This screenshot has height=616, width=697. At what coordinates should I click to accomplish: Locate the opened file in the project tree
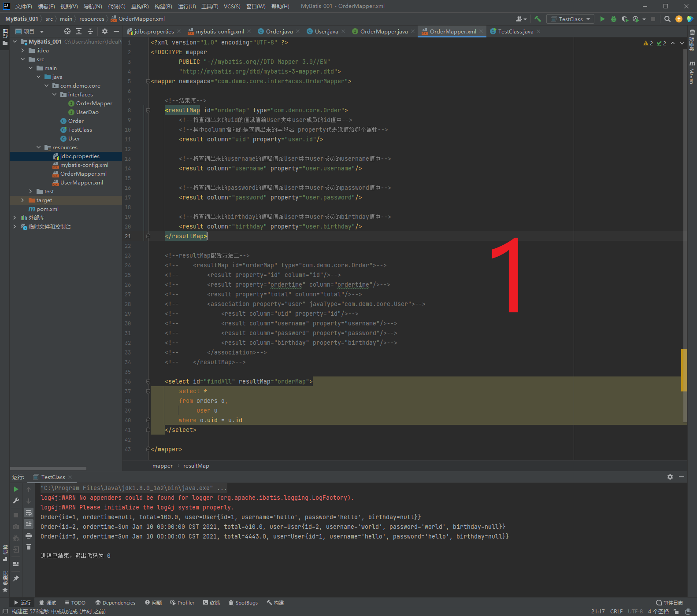tap(67, 31)
